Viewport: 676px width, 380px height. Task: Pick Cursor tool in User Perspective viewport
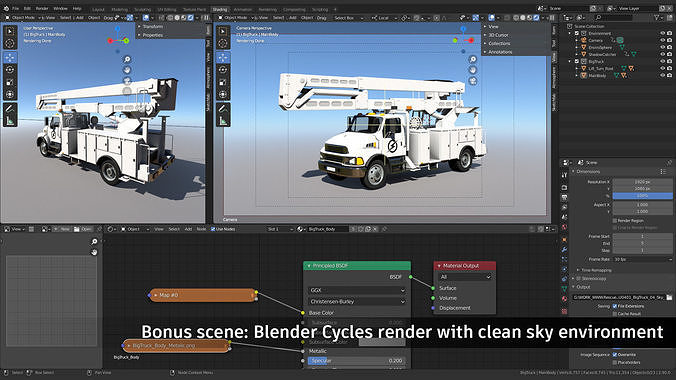[x=10, y=43]
